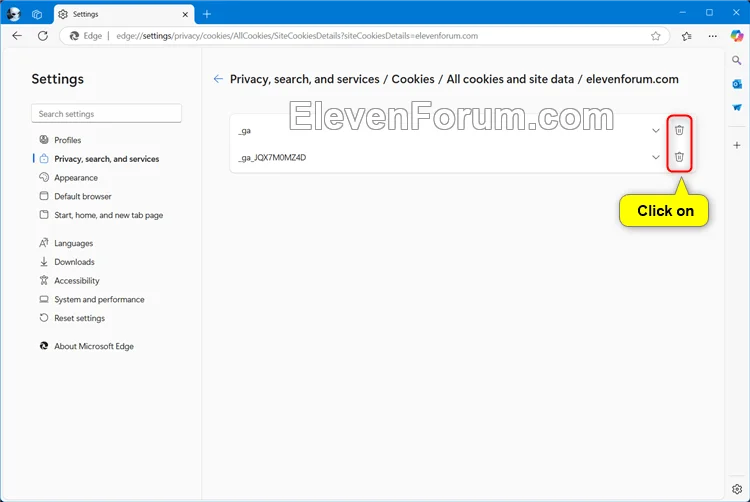
Task: Click the Edge site identity label
Action: coord(86,36)
